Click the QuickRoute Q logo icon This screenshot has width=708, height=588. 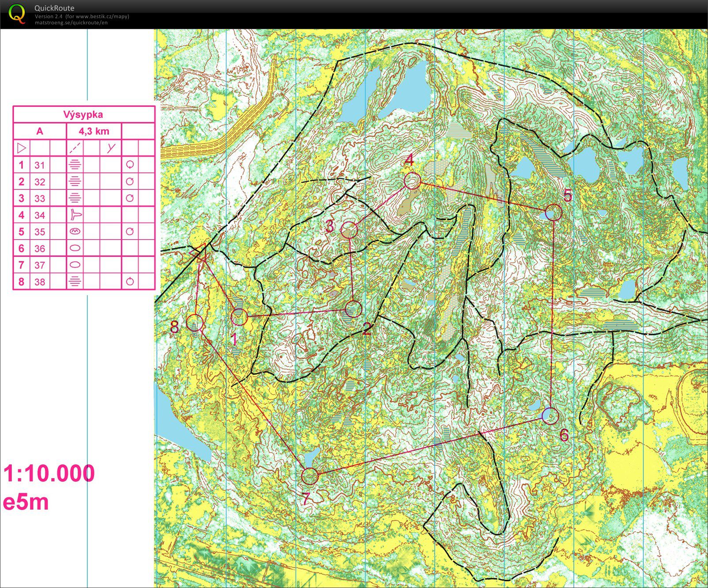[x=17, y=13]
